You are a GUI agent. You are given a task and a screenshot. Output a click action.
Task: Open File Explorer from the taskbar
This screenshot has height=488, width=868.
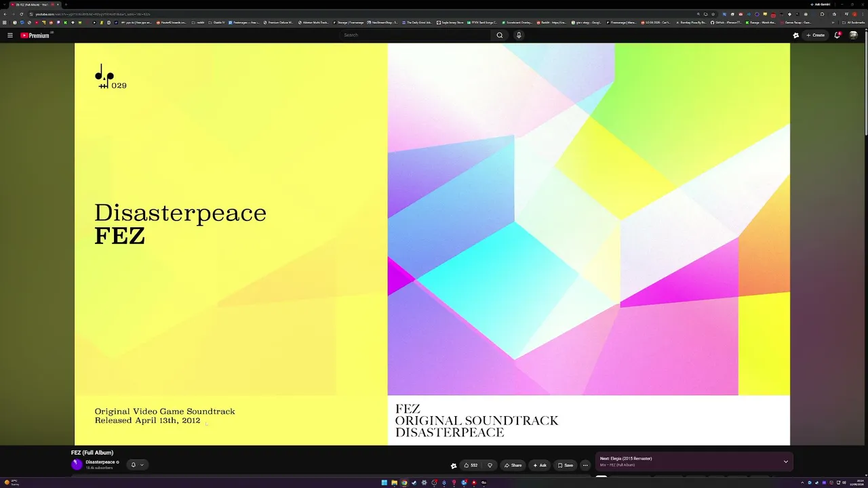[x=394, y=483]
